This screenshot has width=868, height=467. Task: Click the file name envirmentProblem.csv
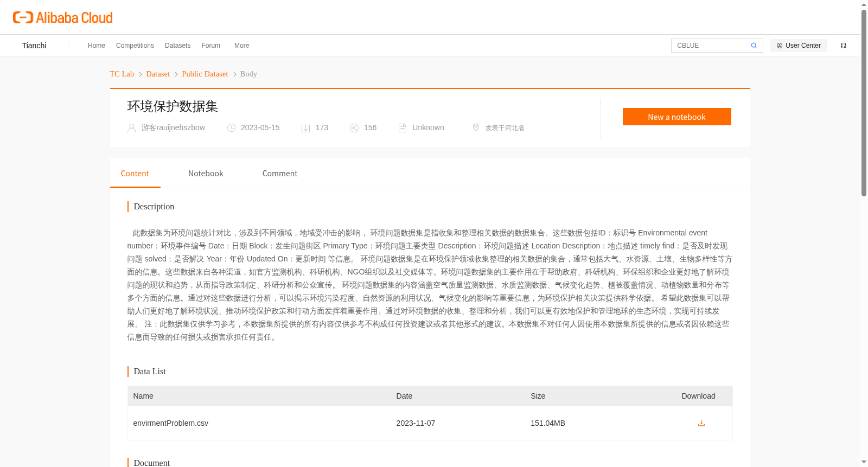(171, 423)
